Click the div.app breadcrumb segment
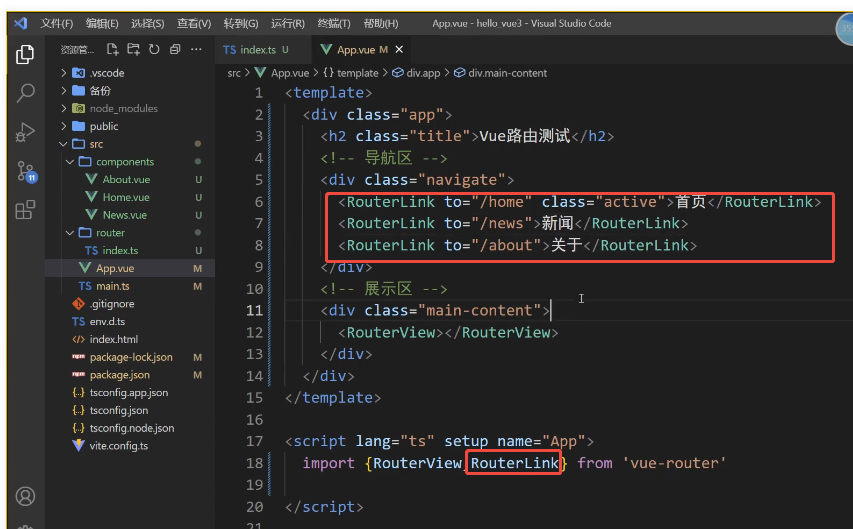 pyautogui.click(x=423, y=73)
